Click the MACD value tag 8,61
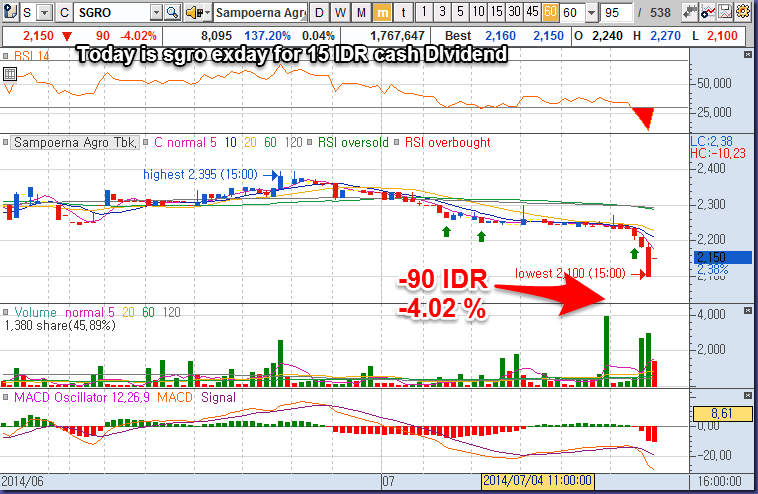Image resolution: width=758 pixels, height=494 pixels. [x=723, y=414]
